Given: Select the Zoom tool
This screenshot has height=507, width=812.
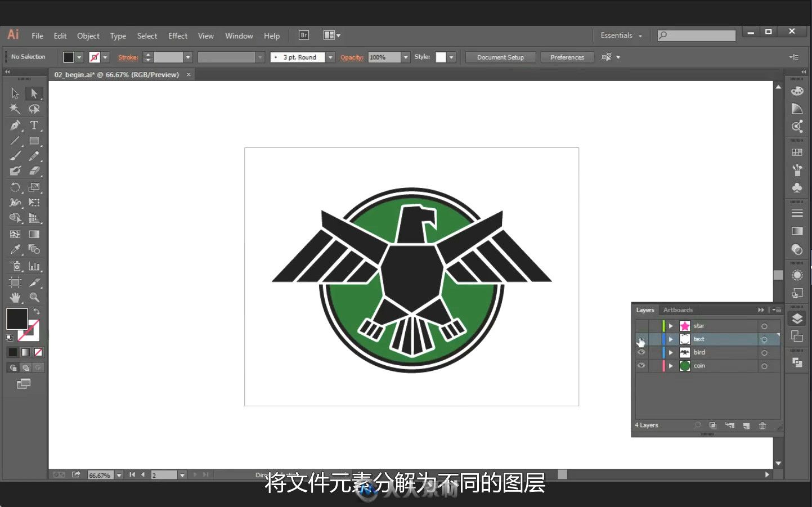Looking at the screenshot, I should tap(34, 297).
